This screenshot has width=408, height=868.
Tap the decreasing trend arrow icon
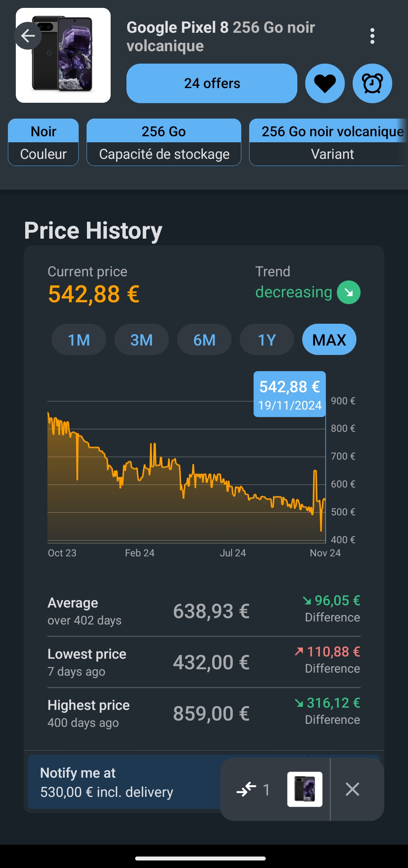[349, 292]
